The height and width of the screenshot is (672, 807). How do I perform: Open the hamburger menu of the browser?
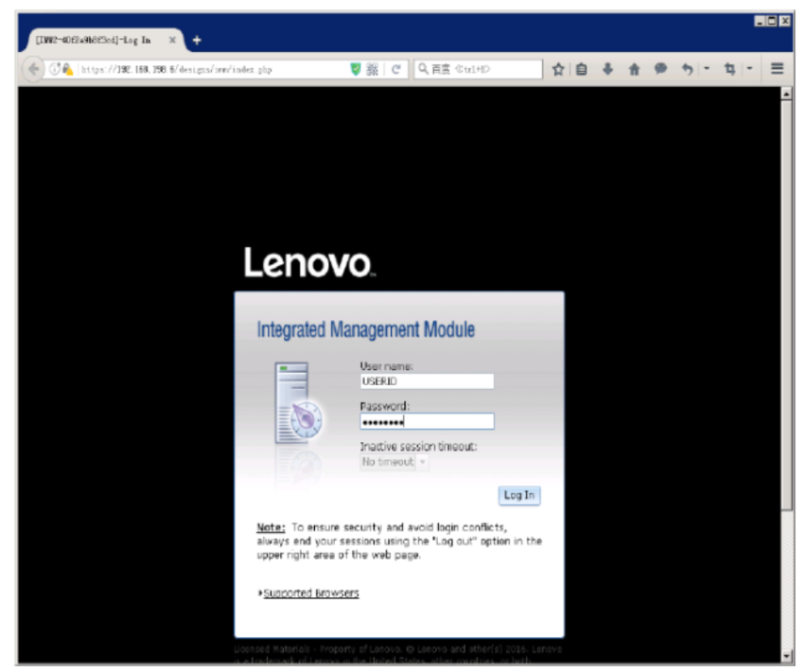[777, 68]
